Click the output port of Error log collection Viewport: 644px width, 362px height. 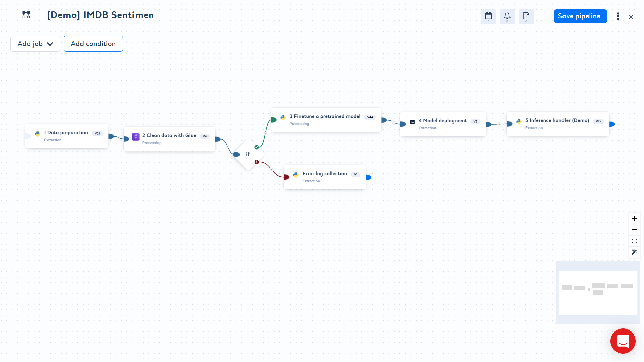pyautogui.click(x=368, y=177)
